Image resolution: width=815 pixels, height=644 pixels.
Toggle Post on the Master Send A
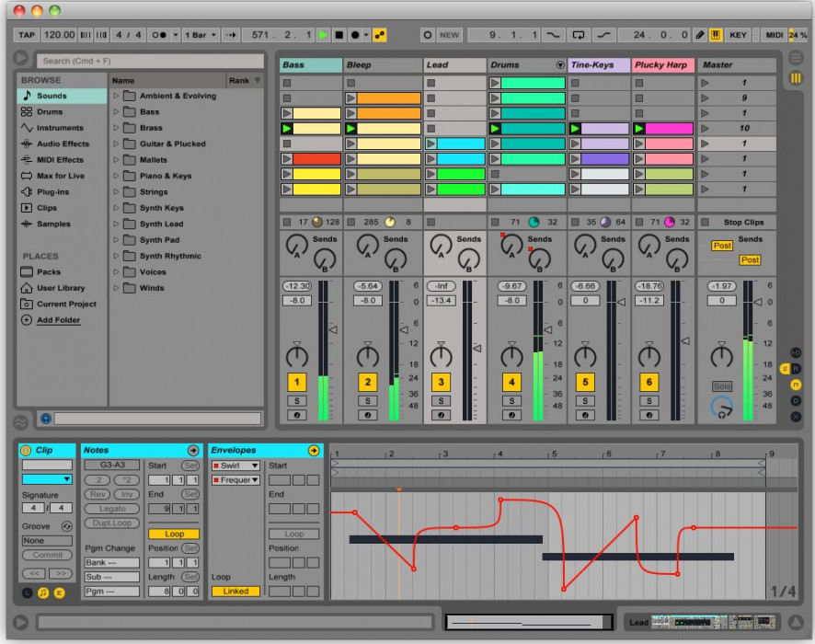coord(720,247)
